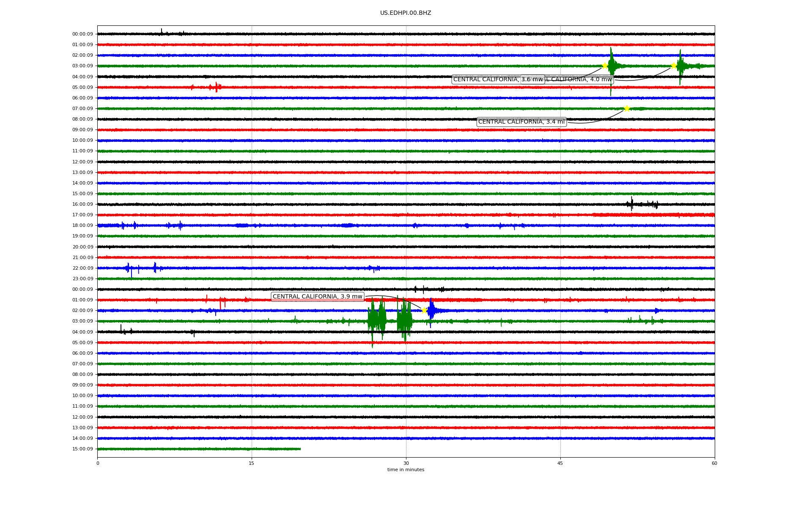This screenshot has height=508, width=812.
Task: Click the yellow star for the 3.4 ml event
Action: point(627,108)
